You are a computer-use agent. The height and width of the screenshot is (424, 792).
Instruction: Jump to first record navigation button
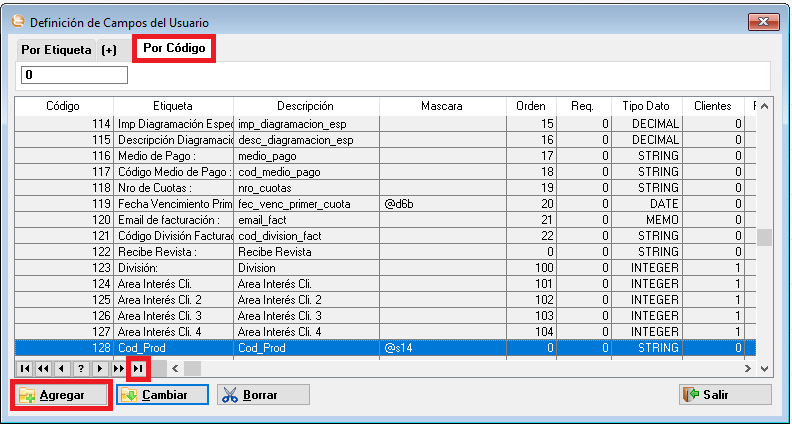[24, 368]
